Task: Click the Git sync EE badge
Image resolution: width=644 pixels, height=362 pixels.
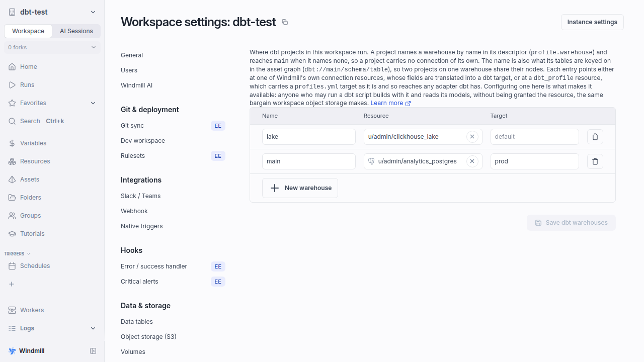Action: (218, 126)
